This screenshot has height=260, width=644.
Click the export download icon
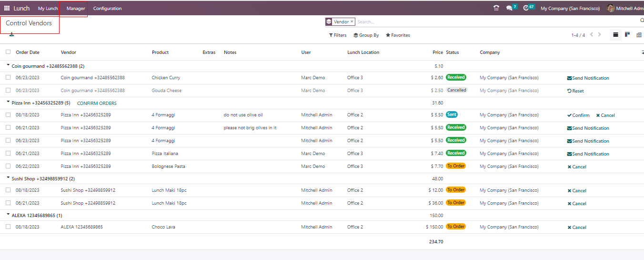tap(11, 34)
